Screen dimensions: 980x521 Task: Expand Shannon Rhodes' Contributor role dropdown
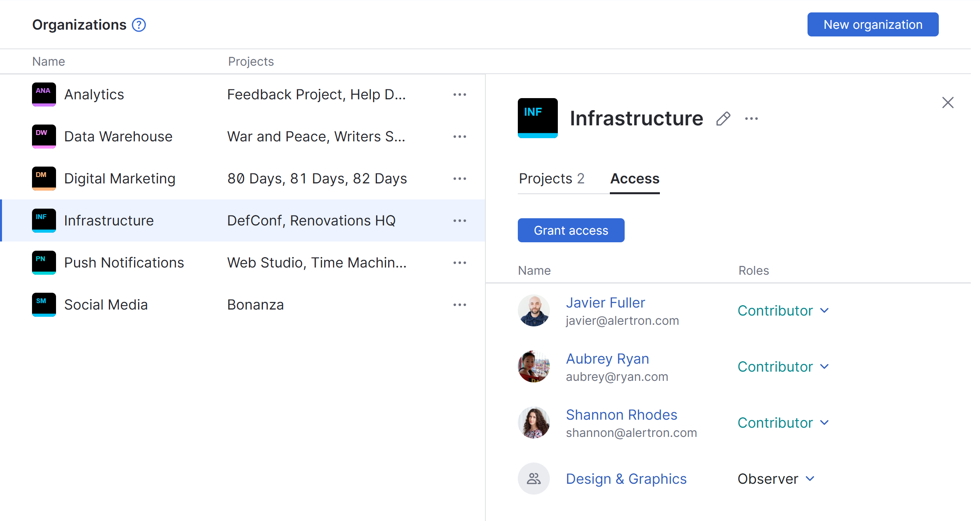click(783, 423)
